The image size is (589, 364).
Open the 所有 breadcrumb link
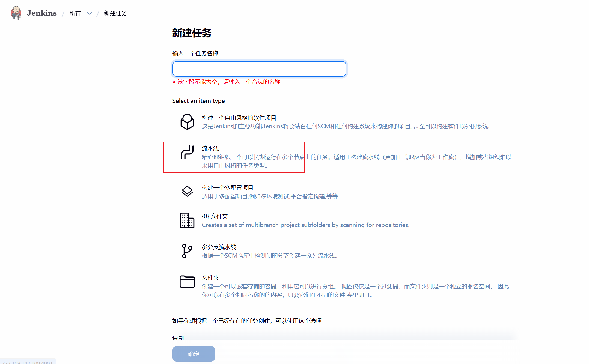75,13
